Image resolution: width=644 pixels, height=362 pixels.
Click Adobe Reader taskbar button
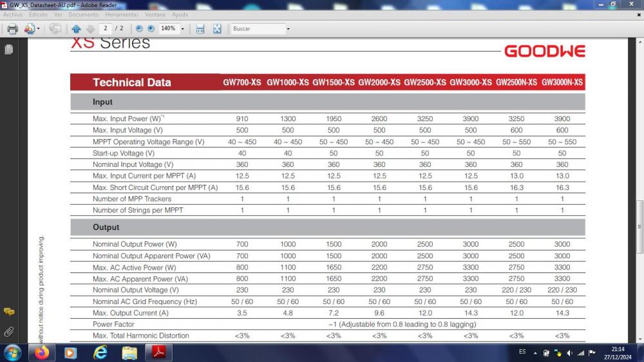pos(159,353)
